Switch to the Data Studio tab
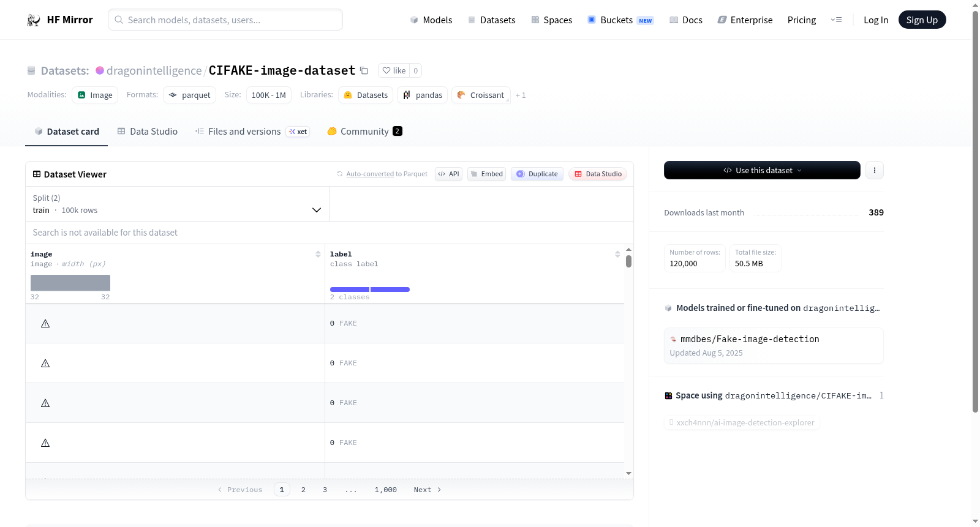This screenshot has height=527, width=980. click(x=148, y=132)
